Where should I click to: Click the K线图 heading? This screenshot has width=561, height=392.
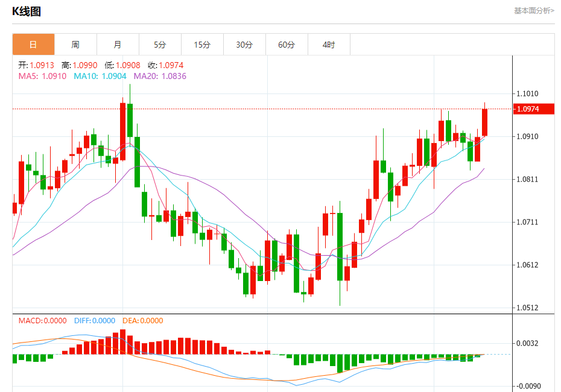tap(27, 11)
